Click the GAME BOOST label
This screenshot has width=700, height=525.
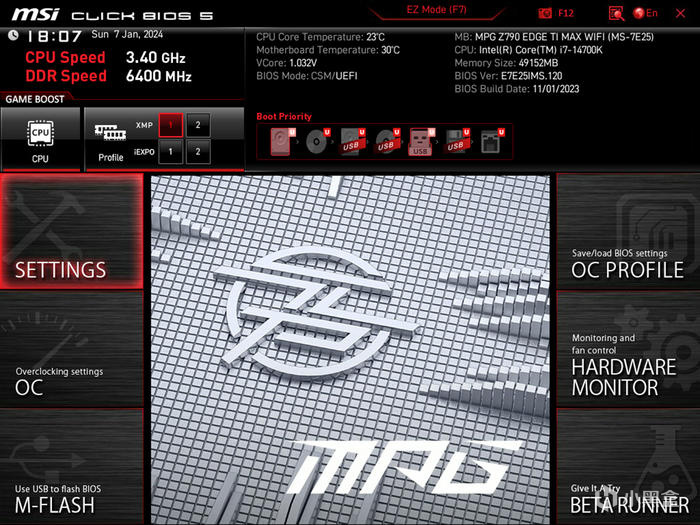(35, 99)
